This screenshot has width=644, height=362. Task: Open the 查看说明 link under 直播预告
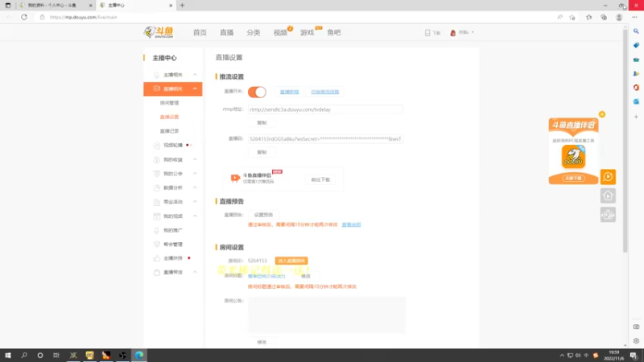tap(351, 225)
